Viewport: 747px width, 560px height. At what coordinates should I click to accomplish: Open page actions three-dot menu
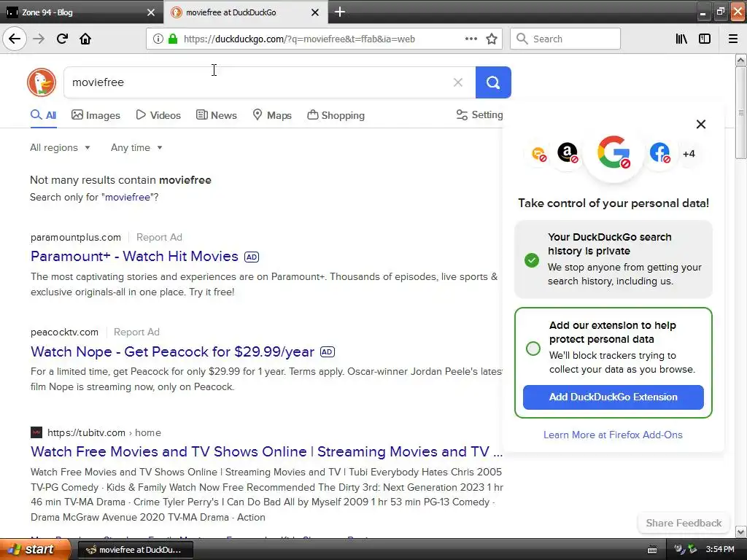(x=471, y=39)
